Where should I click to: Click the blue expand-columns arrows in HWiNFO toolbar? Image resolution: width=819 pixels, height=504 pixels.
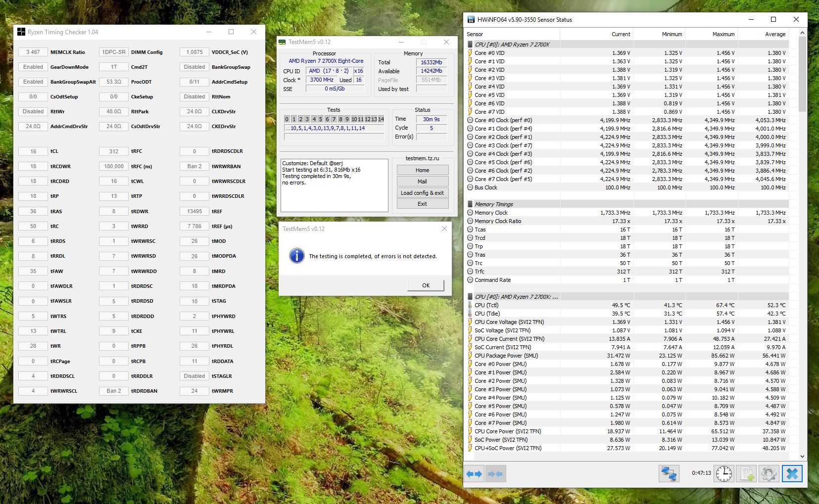coord(474,474)
